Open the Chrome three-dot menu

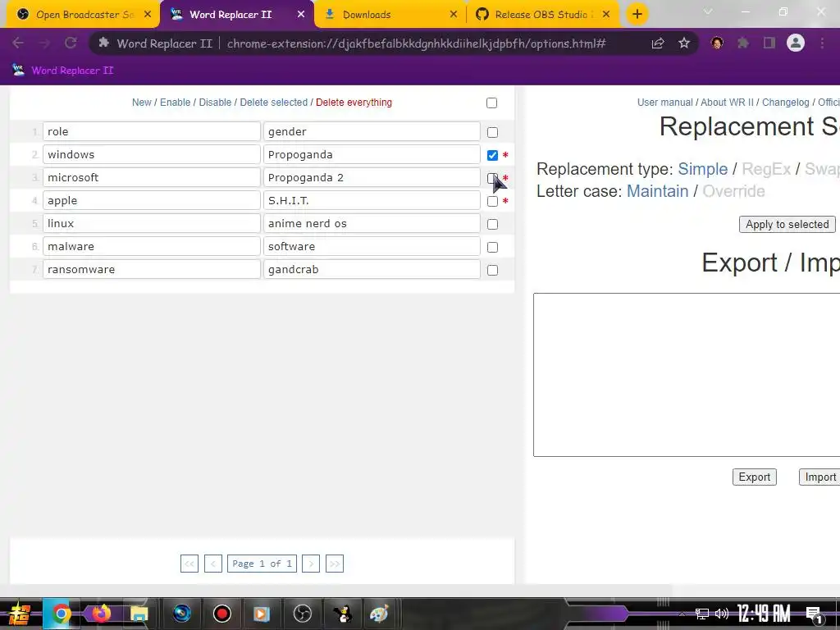tap(822, 43)
